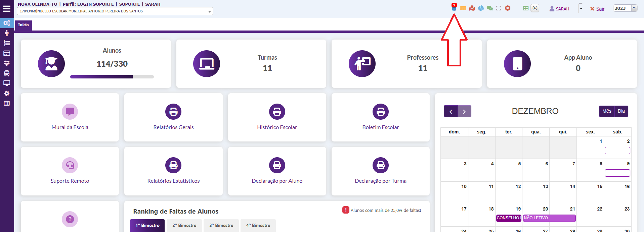This screenshot has height=232, width=644.
Task: Open the notification icon with red badge
Action: 454,8
